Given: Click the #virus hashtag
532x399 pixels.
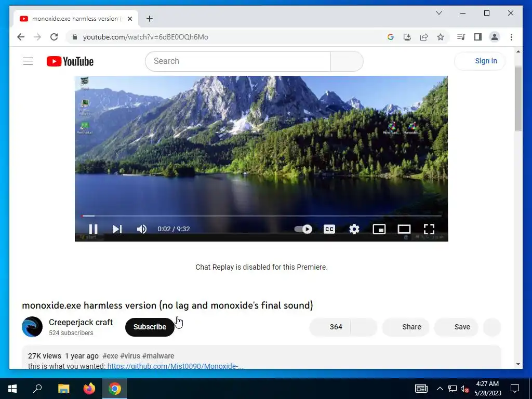Looking at the screenshot, I should [130, 356].
